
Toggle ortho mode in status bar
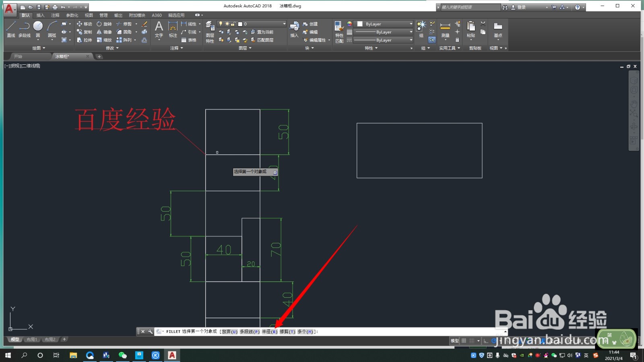point(486,341)
